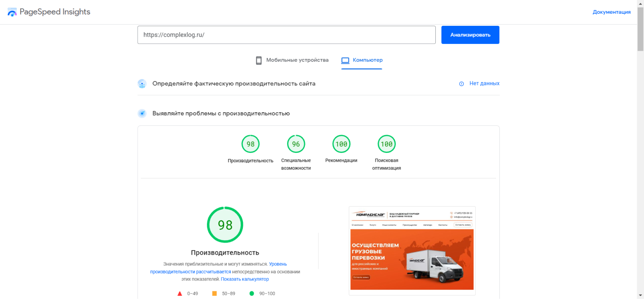
Task: Click the page vertical scrollbar thumb
Action: coord(640,29)
